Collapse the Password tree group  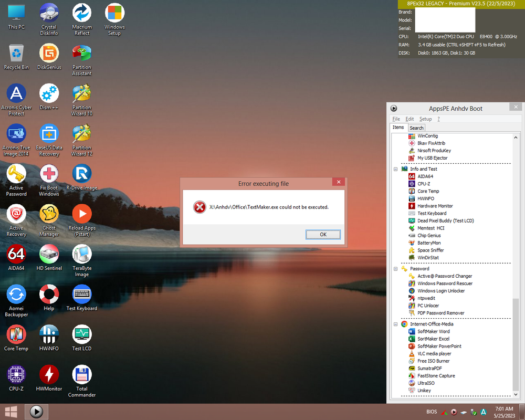coord(395,269)
